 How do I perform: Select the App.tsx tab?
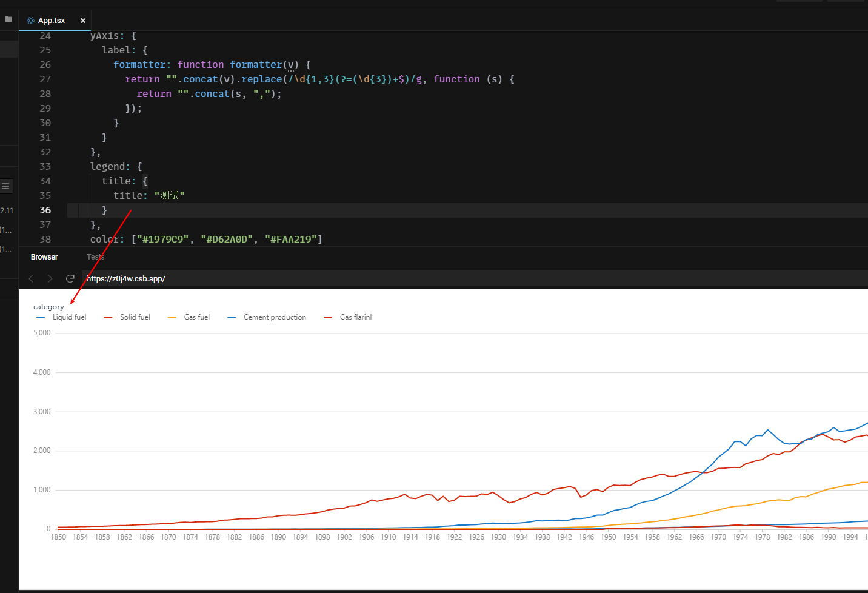(x=55, y=21)
